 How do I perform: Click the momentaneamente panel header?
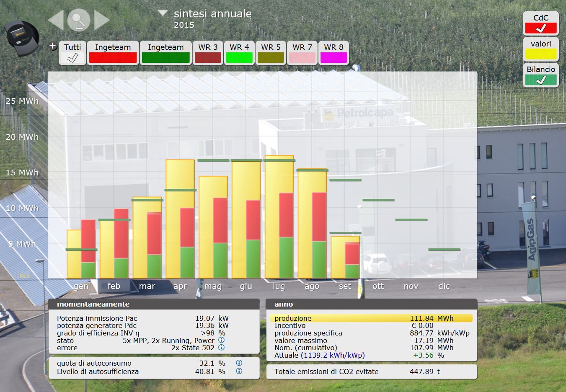tap(154, 304)
